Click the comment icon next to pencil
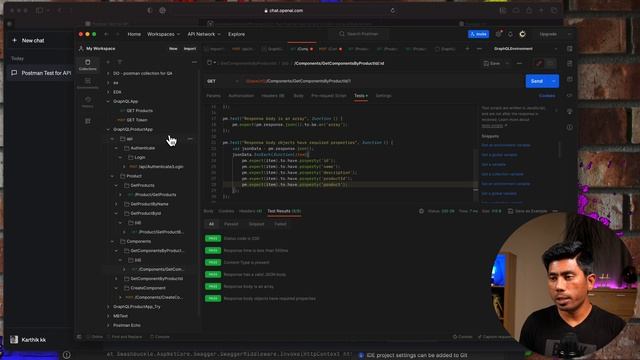Screen dimensions: 640x360 click(551, 63)
